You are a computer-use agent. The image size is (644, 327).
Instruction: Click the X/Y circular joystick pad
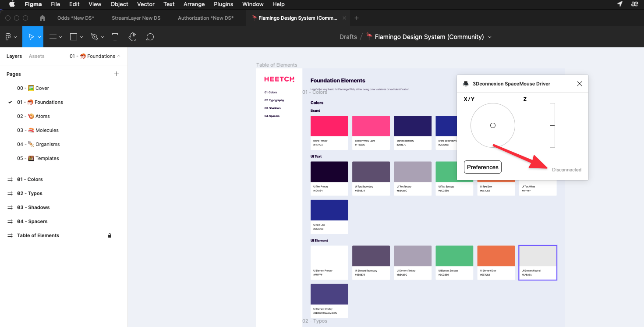pos(493,125)
